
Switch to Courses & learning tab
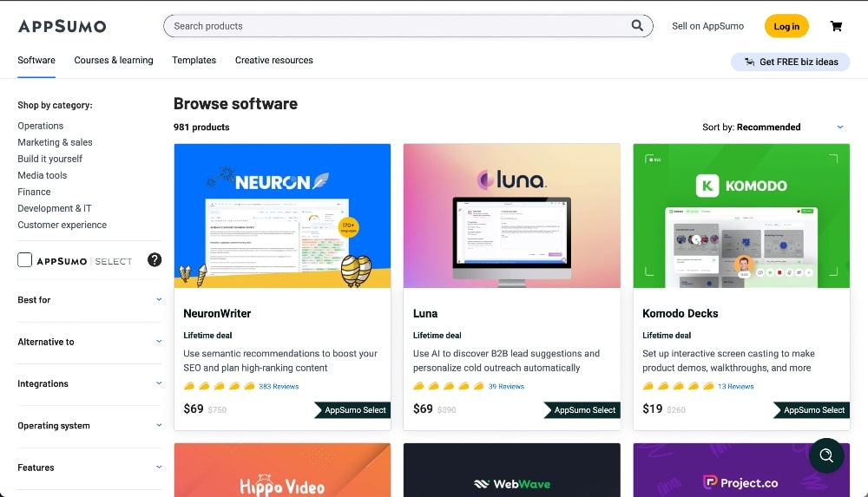point(114,61)
